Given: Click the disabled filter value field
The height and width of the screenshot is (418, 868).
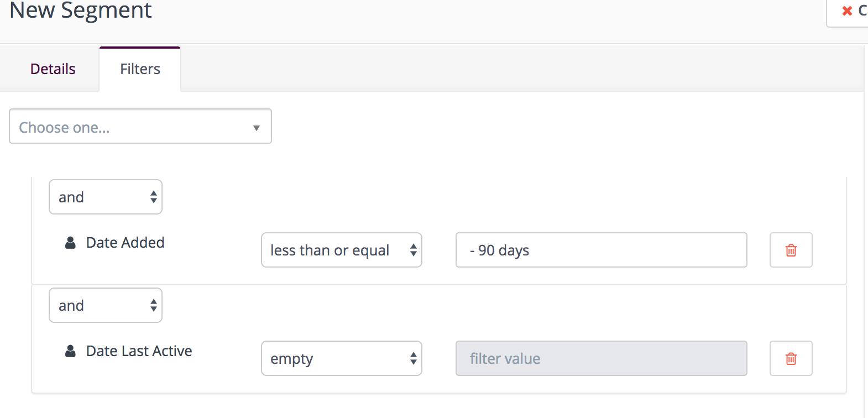Looking at the screenshot, I should pos(602,358).
